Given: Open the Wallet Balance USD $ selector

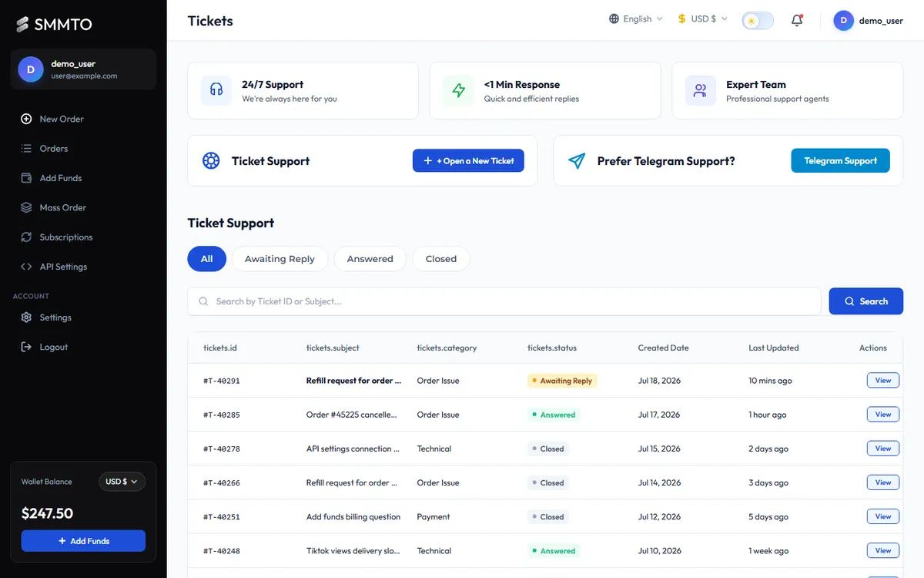Looking at the screenshot, I should (x=122, y=482).
